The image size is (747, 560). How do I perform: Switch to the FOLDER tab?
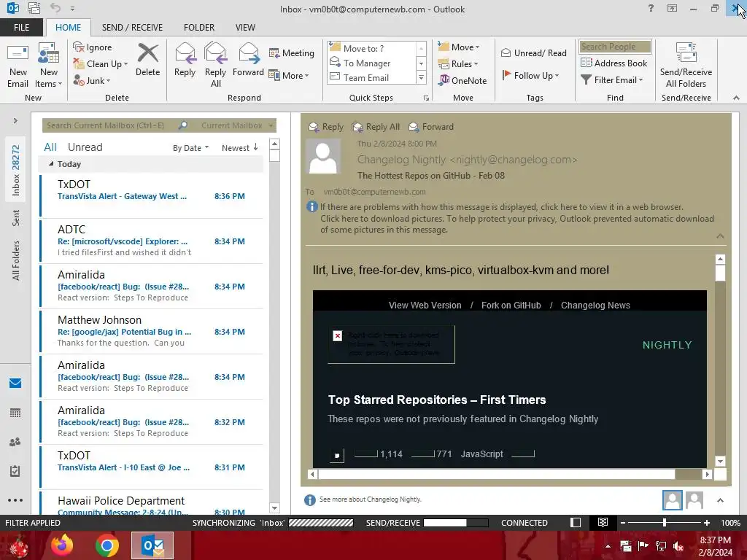point(199,28)
